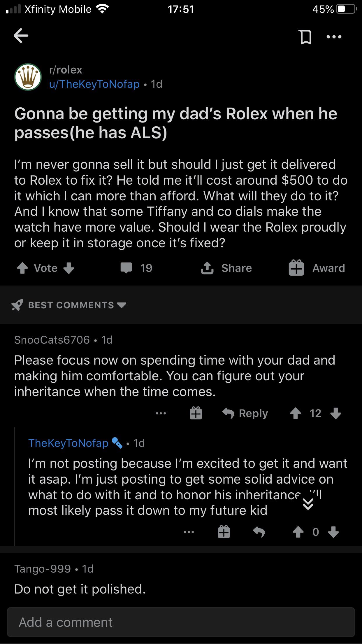
Task: Open the Share sheet for the post
Action: pos(226,268)
